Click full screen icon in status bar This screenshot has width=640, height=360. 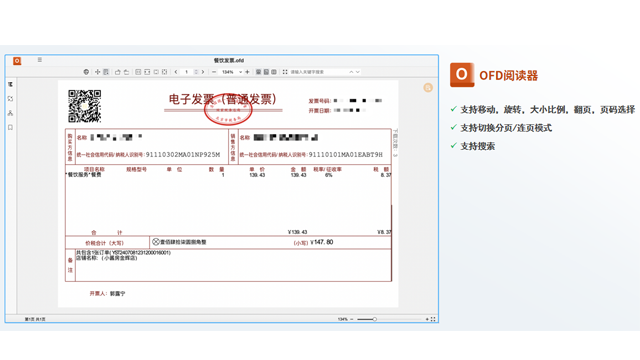click(x=433, y=319)
